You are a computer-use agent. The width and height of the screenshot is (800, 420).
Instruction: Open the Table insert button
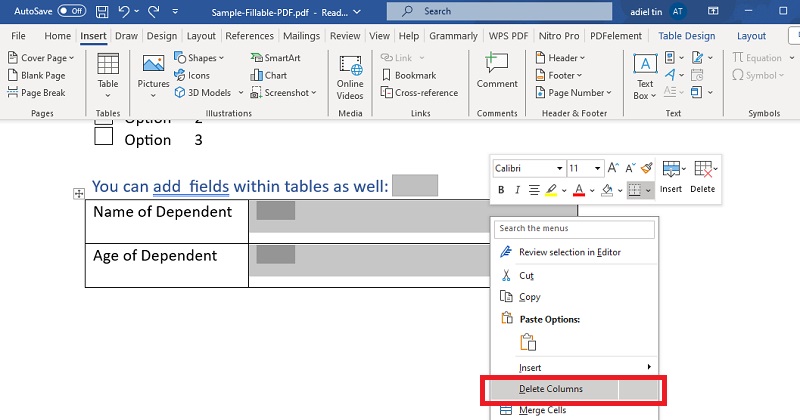pos(108,76)
